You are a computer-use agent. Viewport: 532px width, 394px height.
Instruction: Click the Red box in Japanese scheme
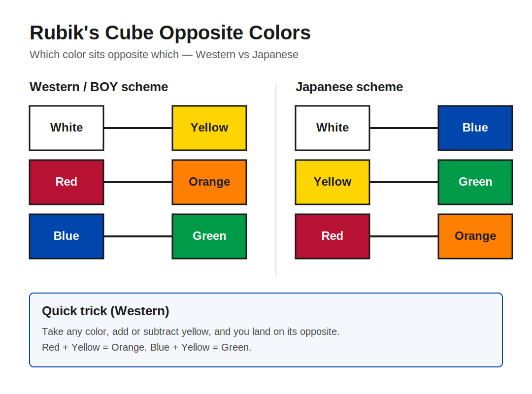click(x=332, y=236)
